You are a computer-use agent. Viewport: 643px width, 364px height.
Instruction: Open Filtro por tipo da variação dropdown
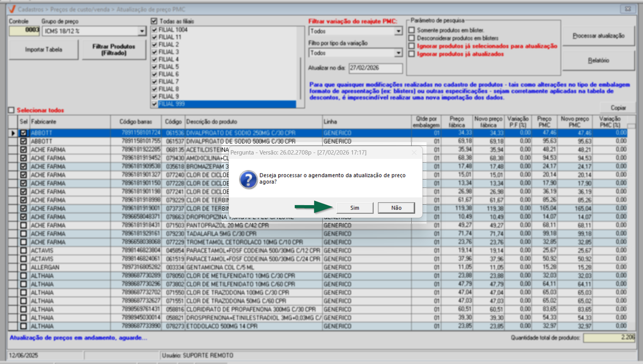tap(398, 53)
